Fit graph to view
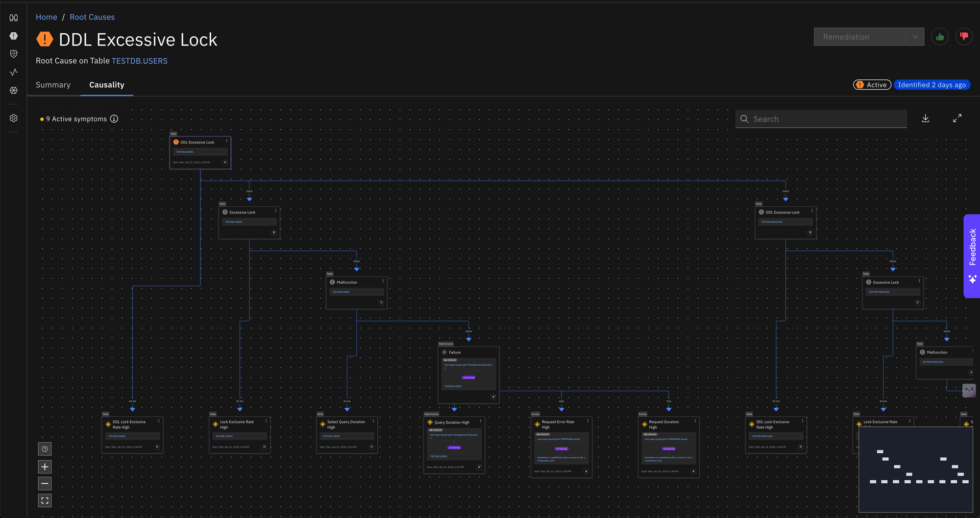This screenshot has height=518, width=980. 45,500
